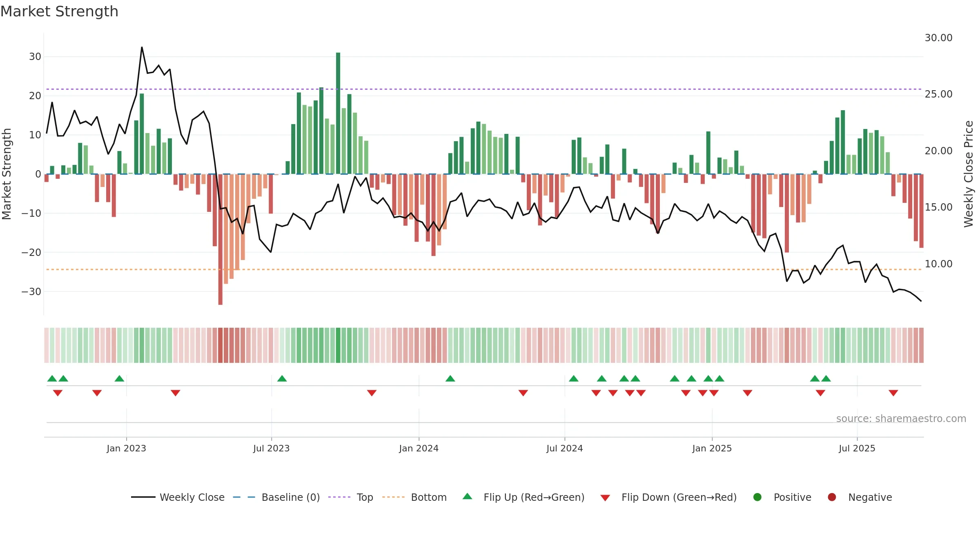Screen dimensions: 980x551
Task: Click the highest peak of Weekly Close line
Action: click(x=142, y=48)
